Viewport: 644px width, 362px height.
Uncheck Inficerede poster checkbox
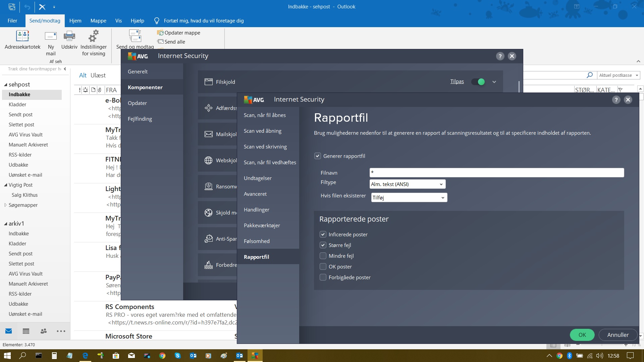[x=323, y=234]
